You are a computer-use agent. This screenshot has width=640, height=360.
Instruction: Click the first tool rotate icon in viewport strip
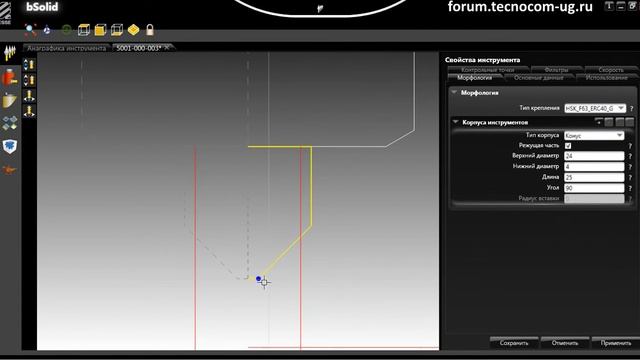(29, 64)
